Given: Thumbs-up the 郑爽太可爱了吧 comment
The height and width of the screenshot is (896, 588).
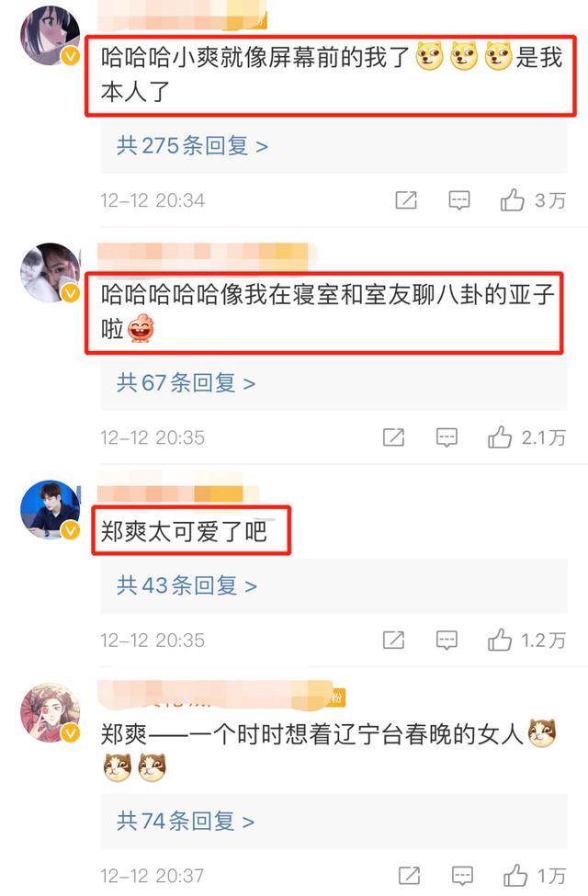Looking at the screenshot, I should coord(500,640).
